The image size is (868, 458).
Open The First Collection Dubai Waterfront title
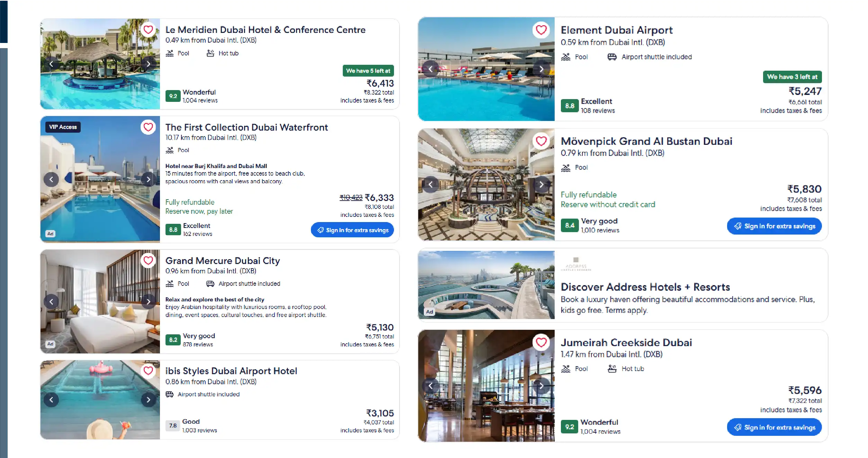[x=247, y=127]
